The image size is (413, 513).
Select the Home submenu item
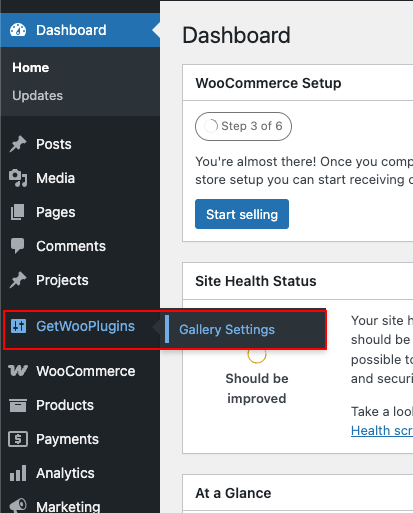(x=31, y=67)
